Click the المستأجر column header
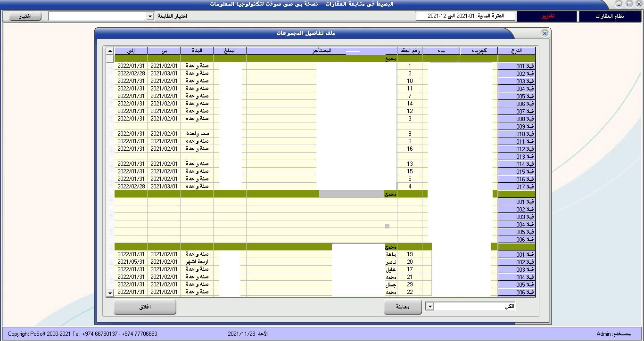 point(322,51)
